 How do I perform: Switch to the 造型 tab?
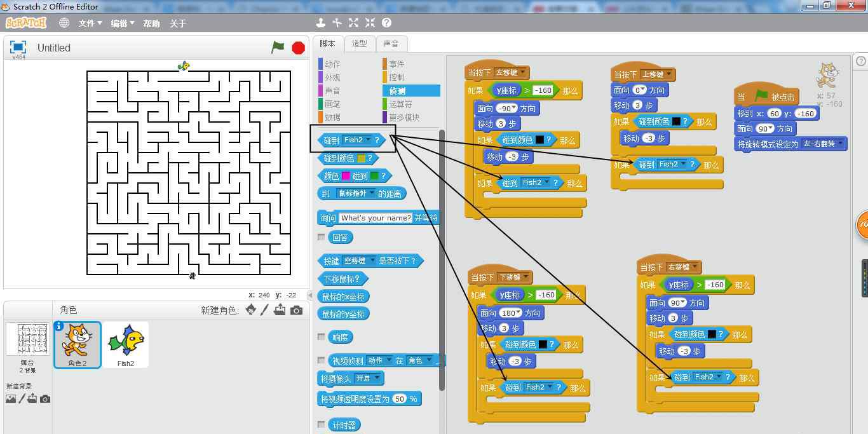[359, 43]
